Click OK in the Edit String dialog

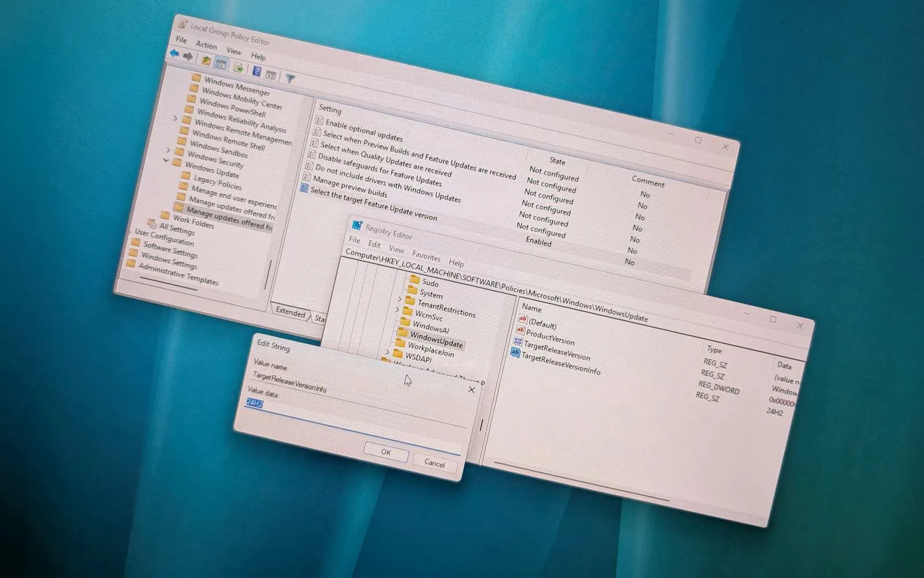[x=386, y=452]
